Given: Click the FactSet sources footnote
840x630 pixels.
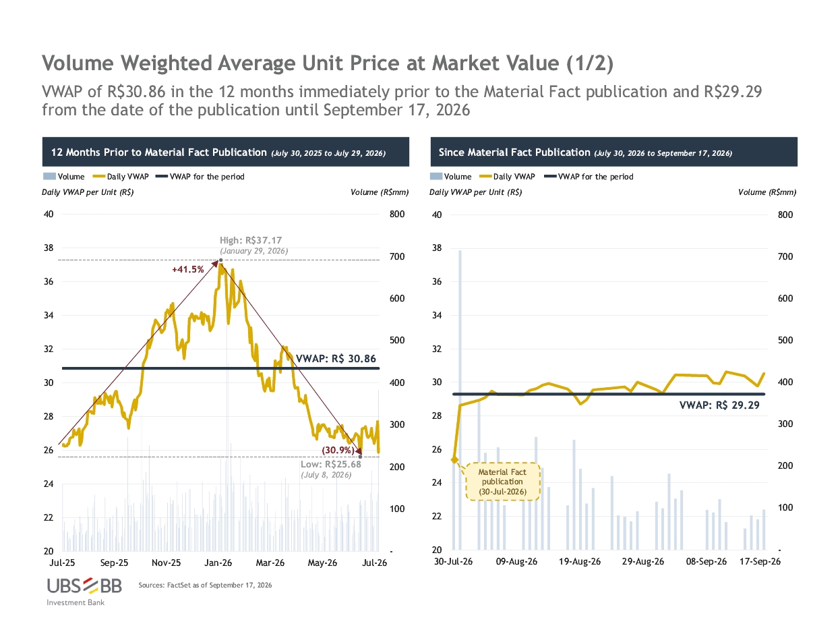Looking at the screenshot, I should pyautogui.click(x=205, y=585).
